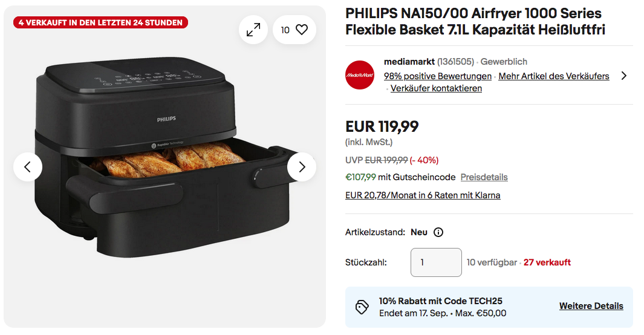Click the '27 verkauft' sold count
The height and width of the screenshot is (335, 644).
(547, 262)
